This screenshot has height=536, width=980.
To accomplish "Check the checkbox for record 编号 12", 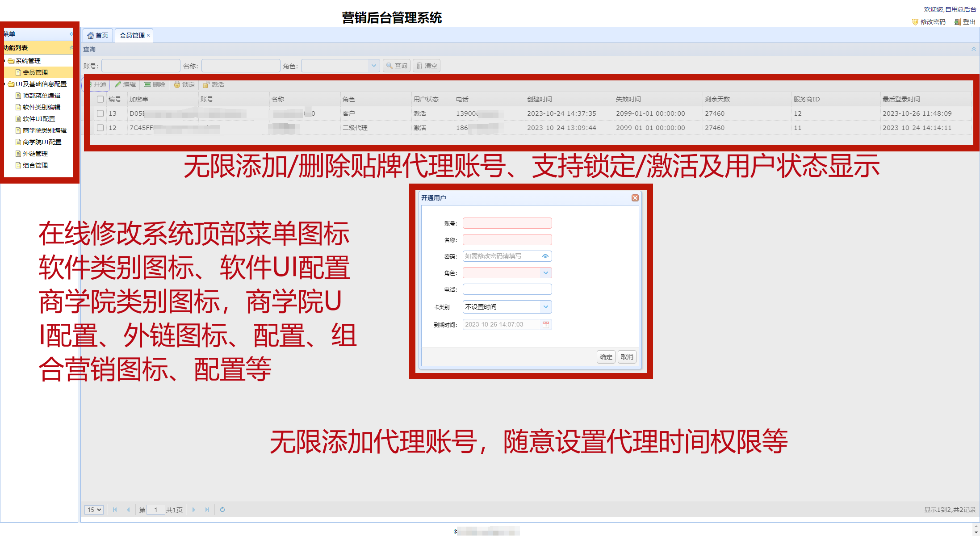I will (100, 128).
